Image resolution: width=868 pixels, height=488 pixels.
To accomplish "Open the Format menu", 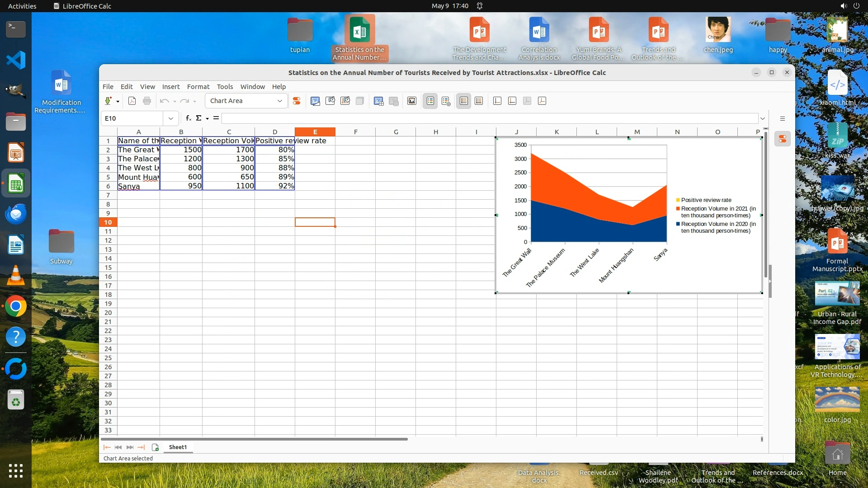I will pos(198,86).
